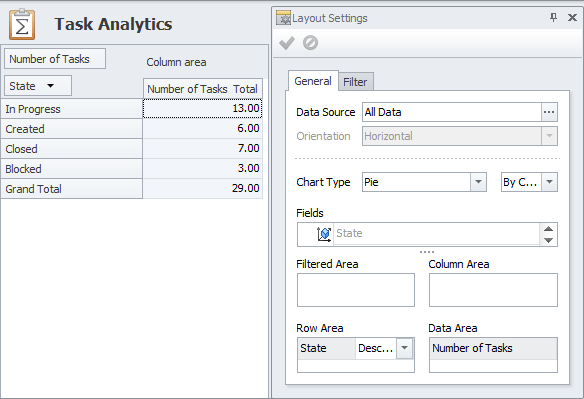The image size is (584, 399).
Task: Click inside the Data Source input field
Action: click(452, 112)
